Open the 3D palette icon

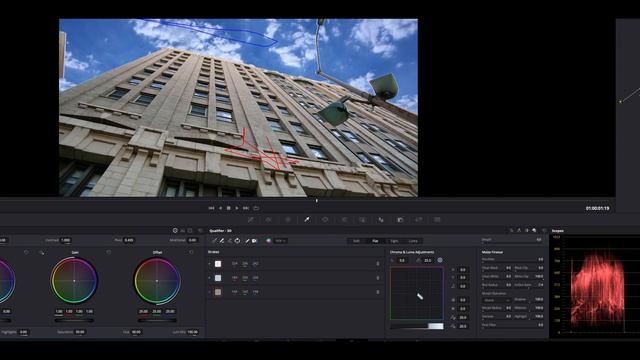437,220
